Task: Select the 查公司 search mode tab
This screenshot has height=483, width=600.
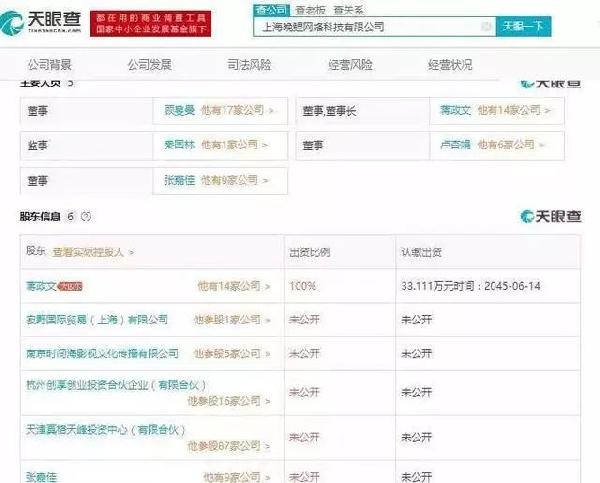Action: (271, 10)
